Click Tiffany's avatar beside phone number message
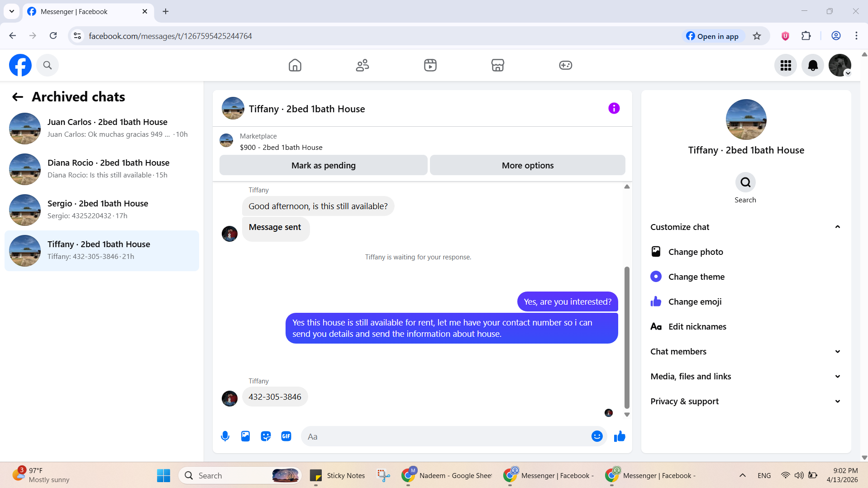 (x=229, y=398)
